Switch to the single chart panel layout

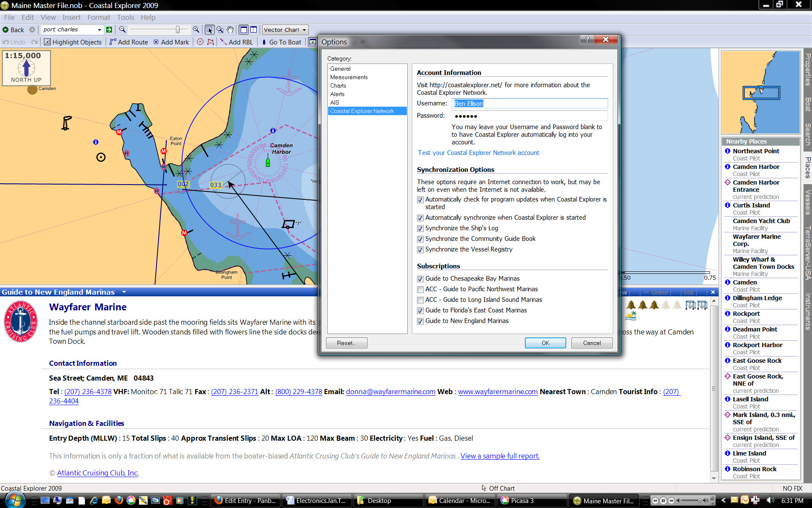244,30
